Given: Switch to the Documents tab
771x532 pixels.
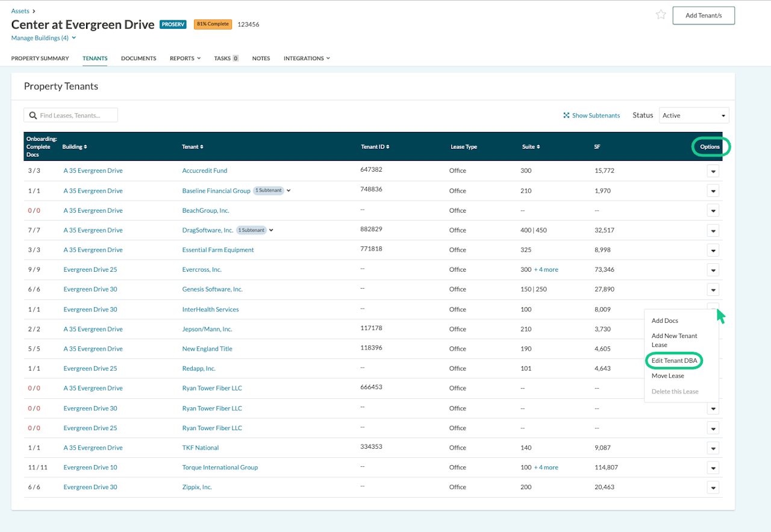Looking at the screenshot, I should [x=139, y=58].
